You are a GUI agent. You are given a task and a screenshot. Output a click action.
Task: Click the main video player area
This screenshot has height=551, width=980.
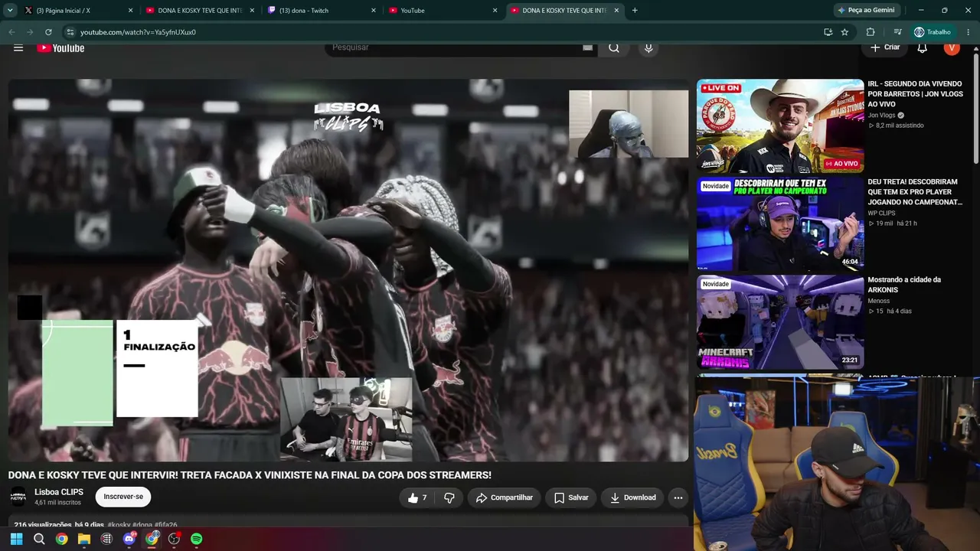pos(348,270)
